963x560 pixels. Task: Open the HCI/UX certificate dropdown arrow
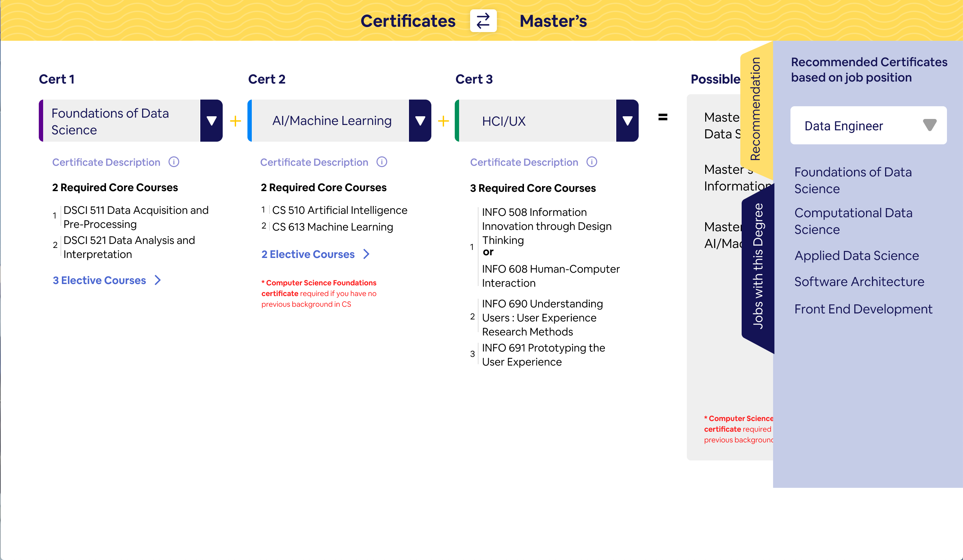pos(627,121)
